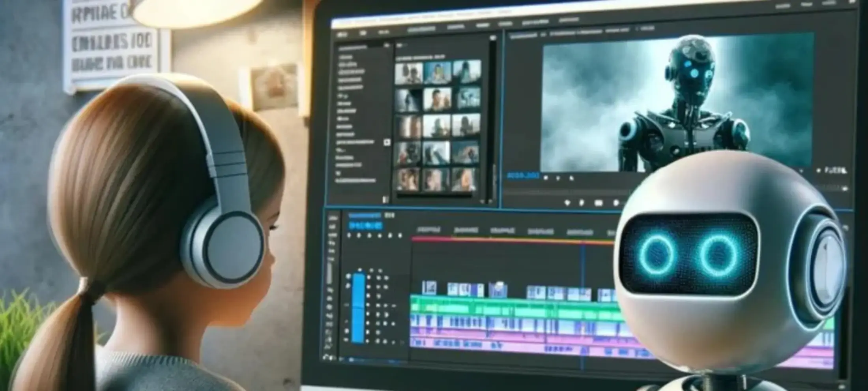Toggle the dot left of the blue track bar's top

click(x=348, y=277)
